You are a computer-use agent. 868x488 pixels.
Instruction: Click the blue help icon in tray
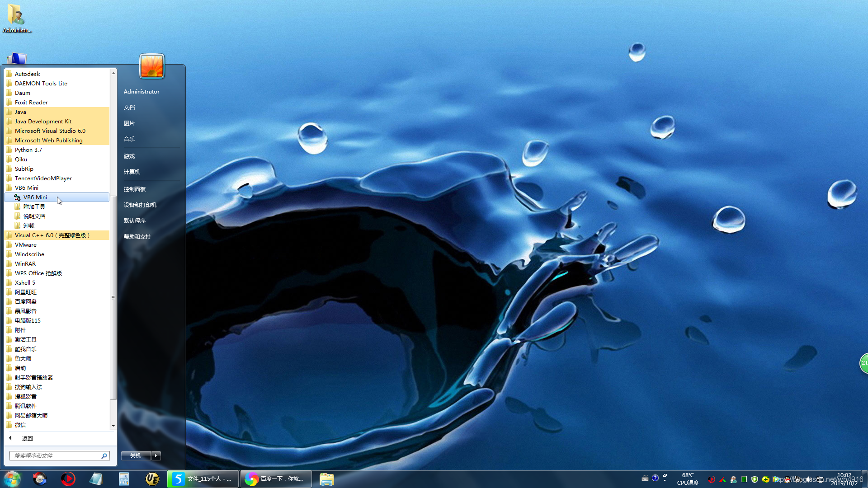(x=655, y=478)
